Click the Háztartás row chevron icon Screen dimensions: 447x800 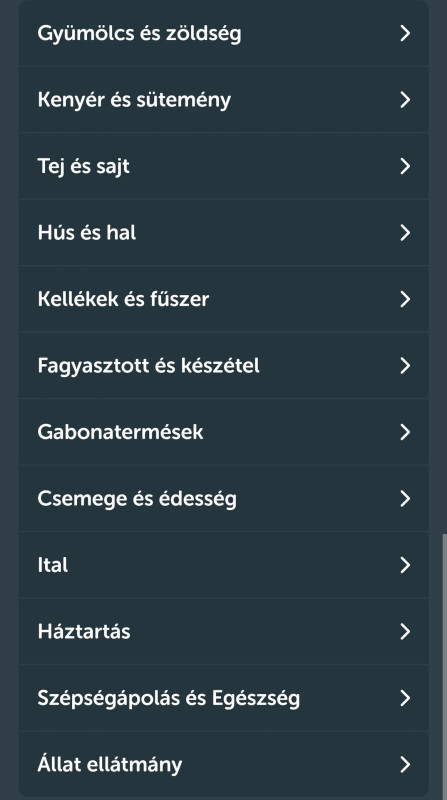point(405,632)
